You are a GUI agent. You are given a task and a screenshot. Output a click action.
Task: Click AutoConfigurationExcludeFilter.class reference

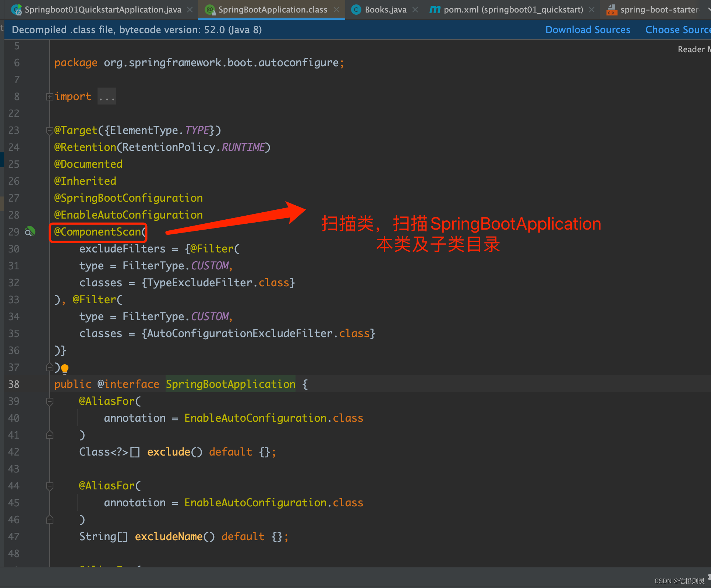(258, 333)
